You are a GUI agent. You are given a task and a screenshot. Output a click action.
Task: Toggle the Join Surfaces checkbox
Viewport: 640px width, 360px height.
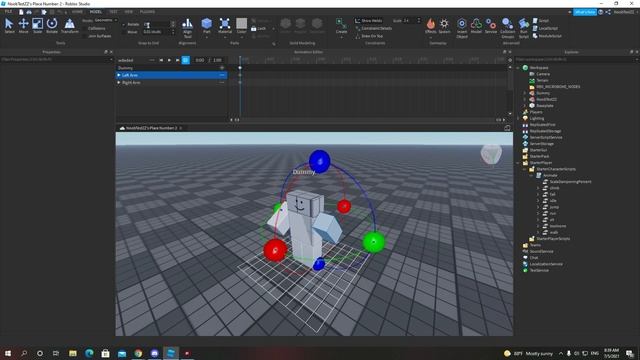pyautogui.click(x=84, y=36)
